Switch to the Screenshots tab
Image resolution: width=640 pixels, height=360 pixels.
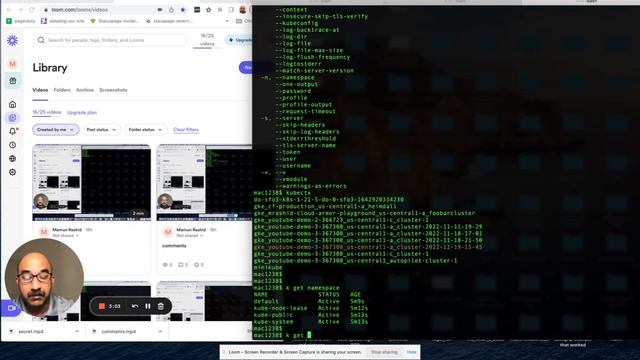tap(113, 90)
